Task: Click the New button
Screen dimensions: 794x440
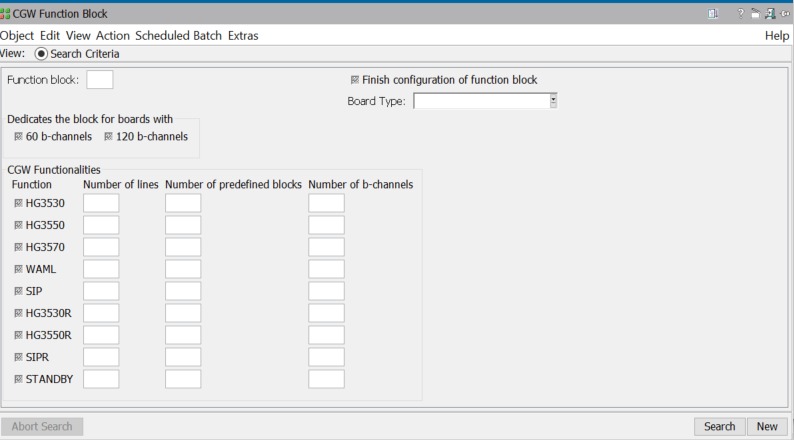Action: click(767, 426)
